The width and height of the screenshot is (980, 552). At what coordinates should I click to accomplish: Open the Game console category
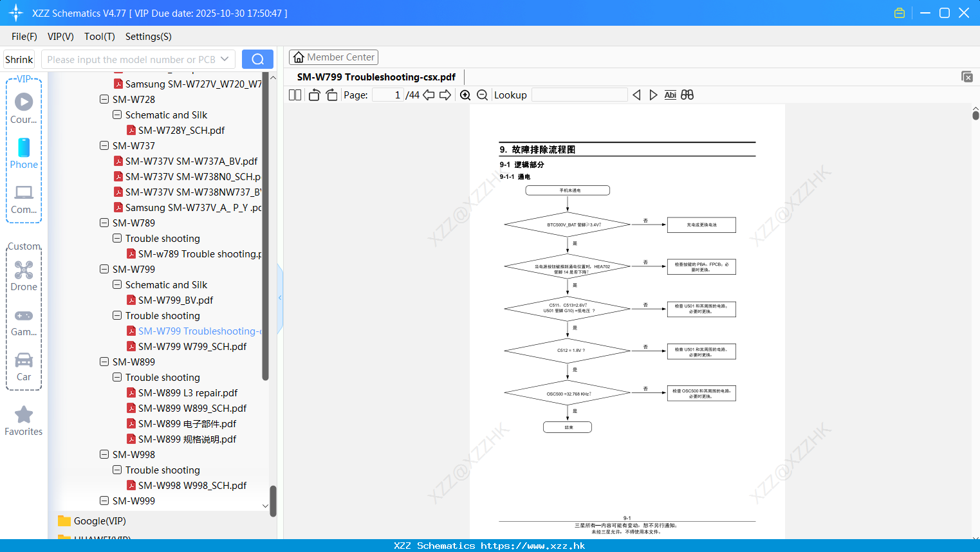coord(24,322)
